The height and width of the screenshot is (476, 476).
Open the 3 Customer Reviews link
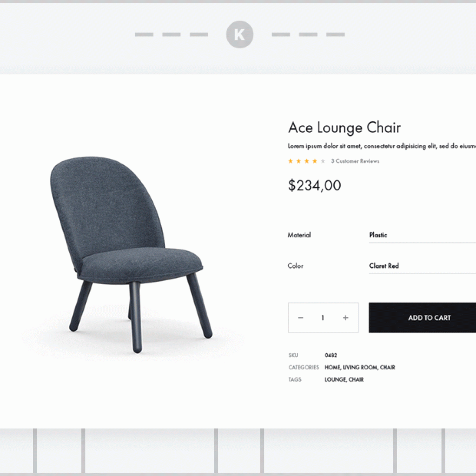click(355, 161)
